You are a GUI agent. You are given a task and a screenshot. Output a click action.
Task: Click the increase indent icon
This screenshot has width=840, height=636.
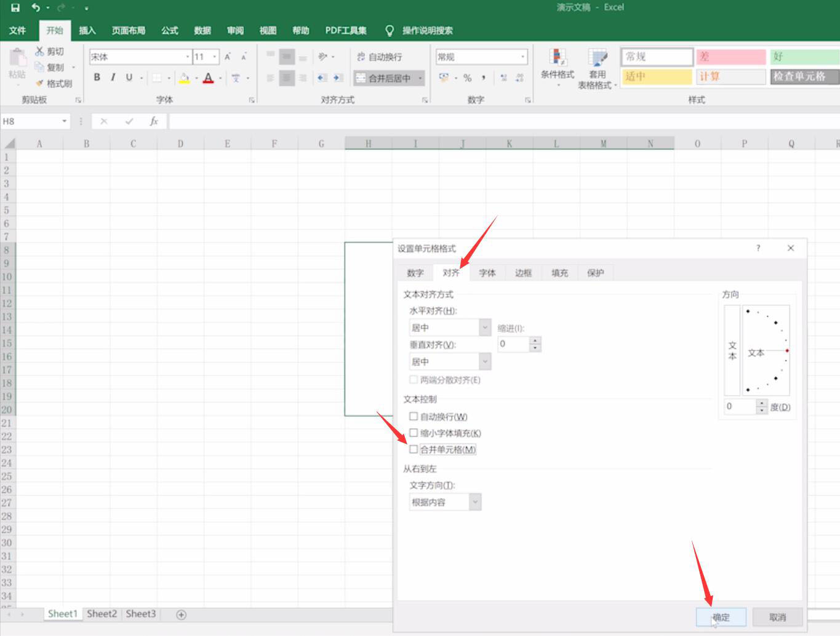pyautogui.click(x=338, y=78)
